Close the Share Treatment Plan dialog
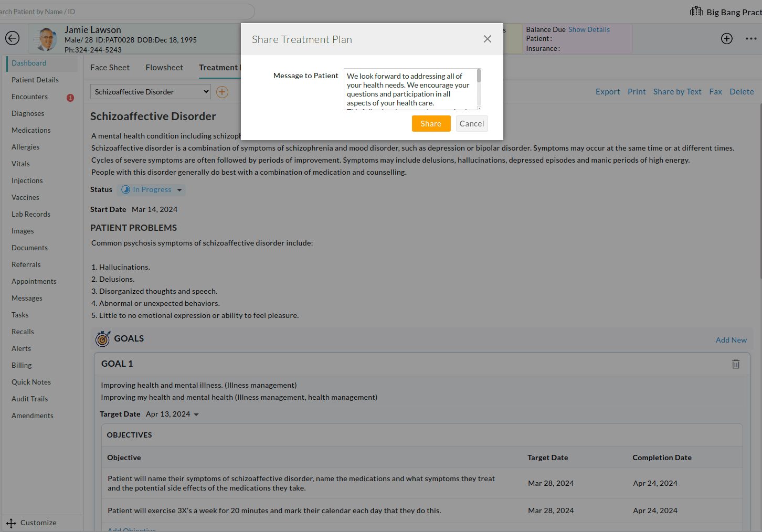 point(488,39)
